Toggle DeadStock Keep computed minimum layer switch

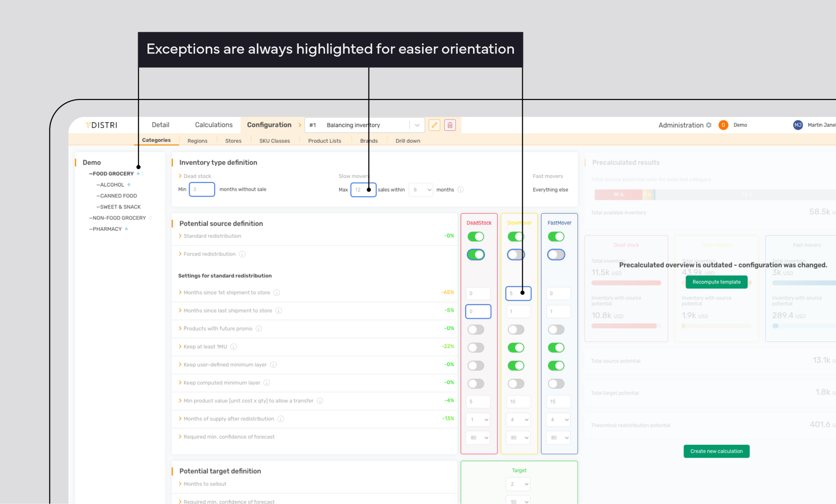(x=476, y=384)
